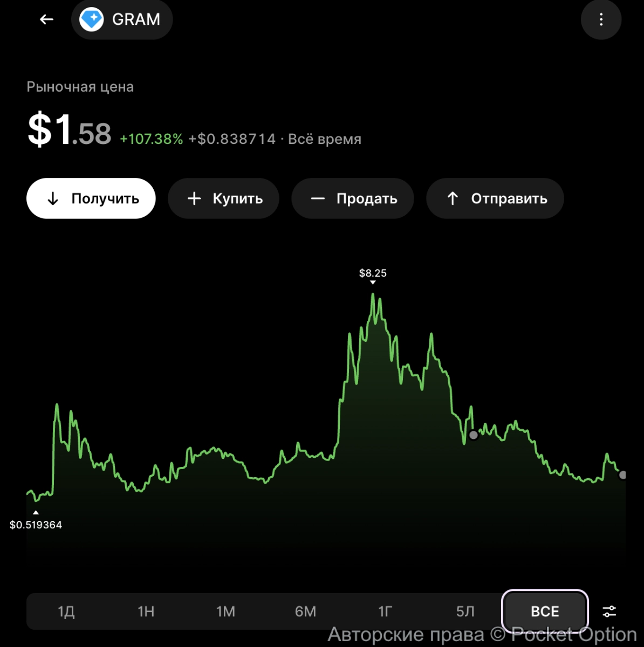
Task: Select the 1Н time range
Action: [x=146, y=611]
